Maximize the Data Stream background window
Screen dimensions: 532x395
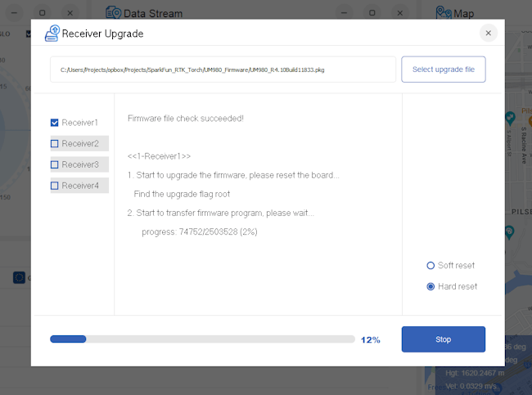pyautogui.click(x=372, y=13)
